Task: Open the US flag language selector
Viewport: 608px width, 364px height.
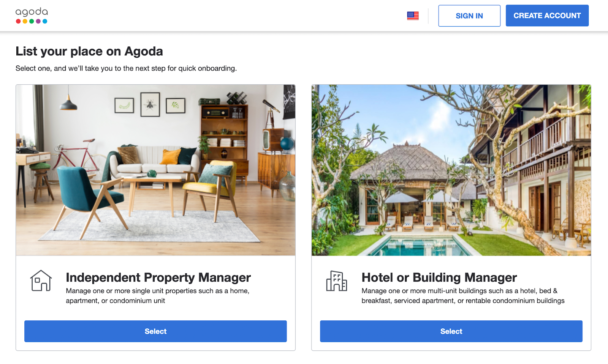Action: [413, 16]
